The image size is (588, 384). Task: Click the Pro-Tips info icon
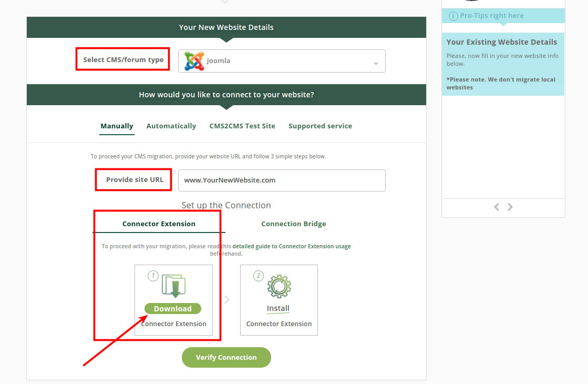click(453, 16)
